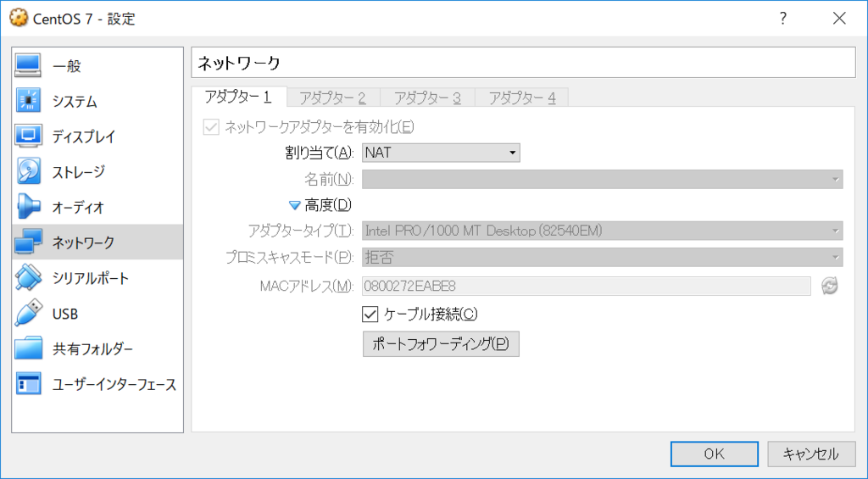Click the ユーザーインターフェース window icon

point(28,384)
